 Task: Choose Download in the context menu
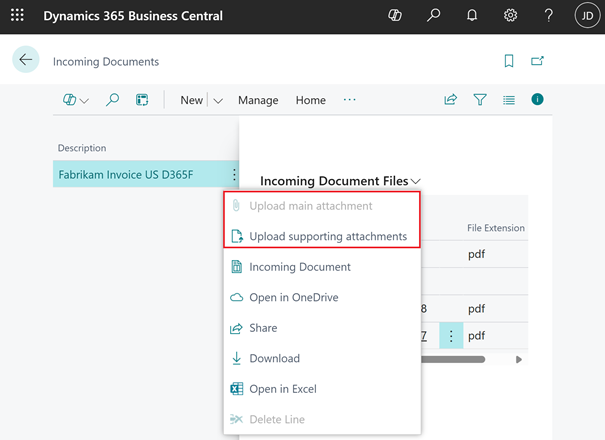click(322, 358)
